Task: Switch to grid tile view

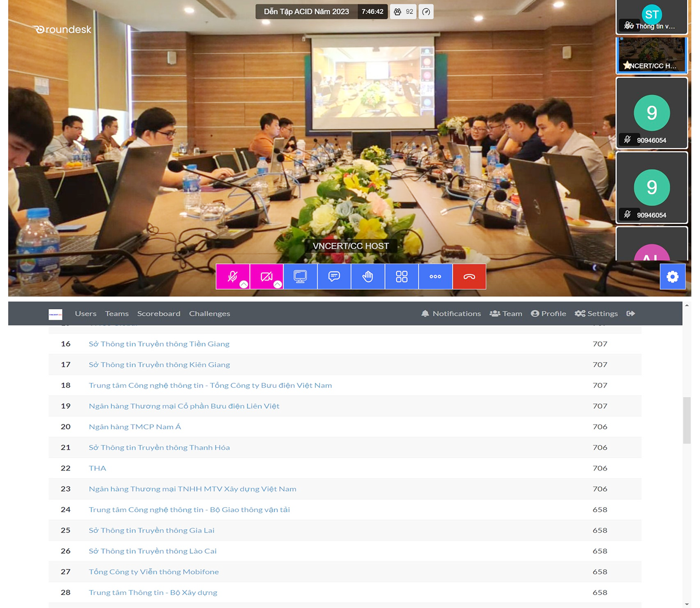Action: coord(402,277)
